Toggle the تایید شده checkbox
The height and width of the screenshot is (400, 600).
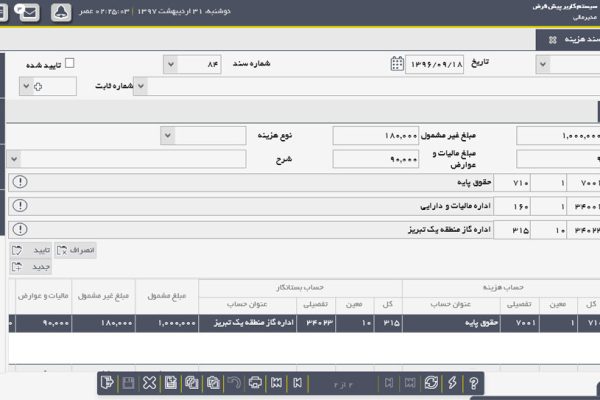pos(69,64)
